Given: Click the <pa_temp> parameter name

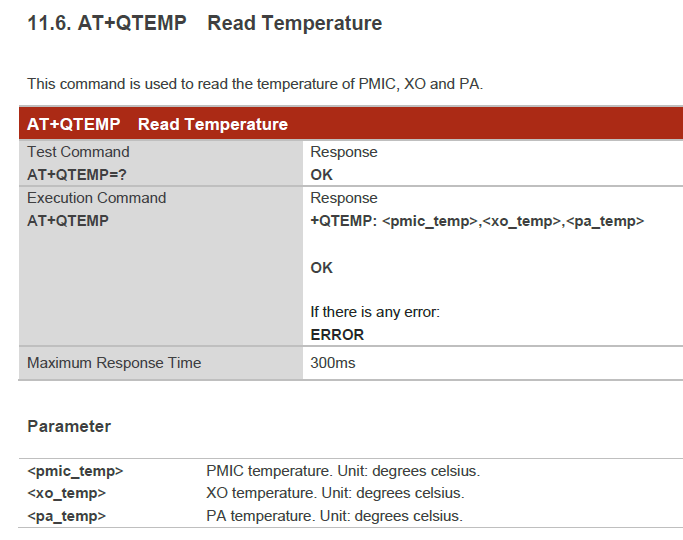Looking at the screenshot, I should pyautogui.click(x=66, y=516).
